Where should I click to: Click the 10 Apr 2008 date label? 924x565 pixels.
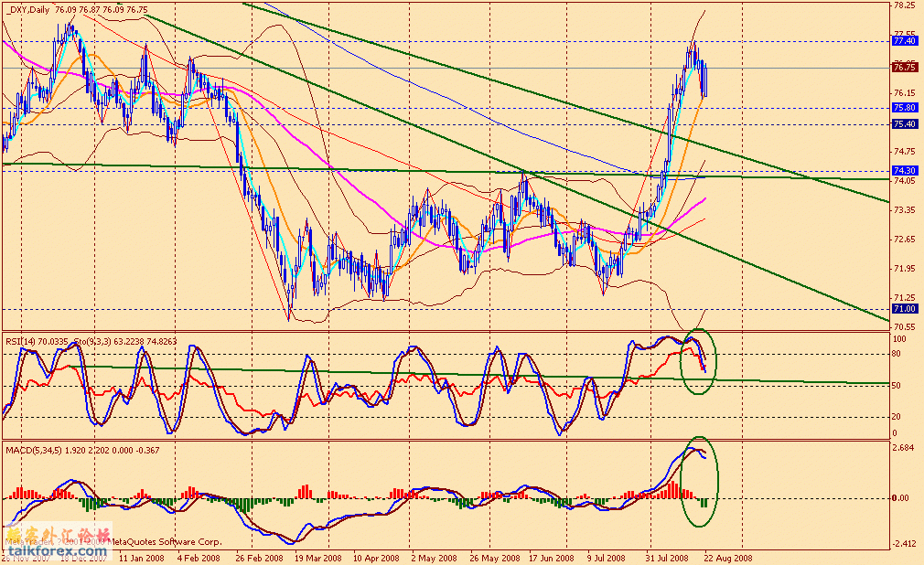tap(376, 559)
